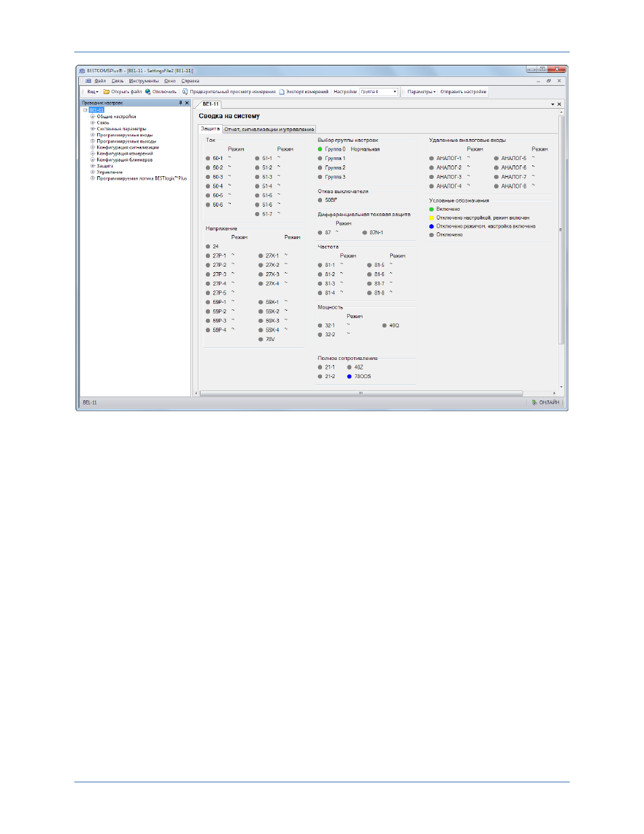Switch to Отчет, сигнализации и управление tab

tap(269, 129)
